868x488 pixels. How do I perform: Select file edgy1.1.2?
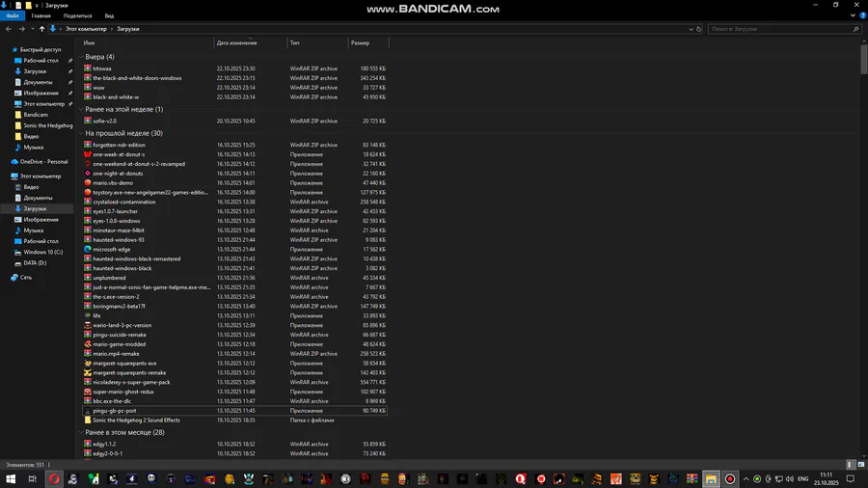coord(104,444)
